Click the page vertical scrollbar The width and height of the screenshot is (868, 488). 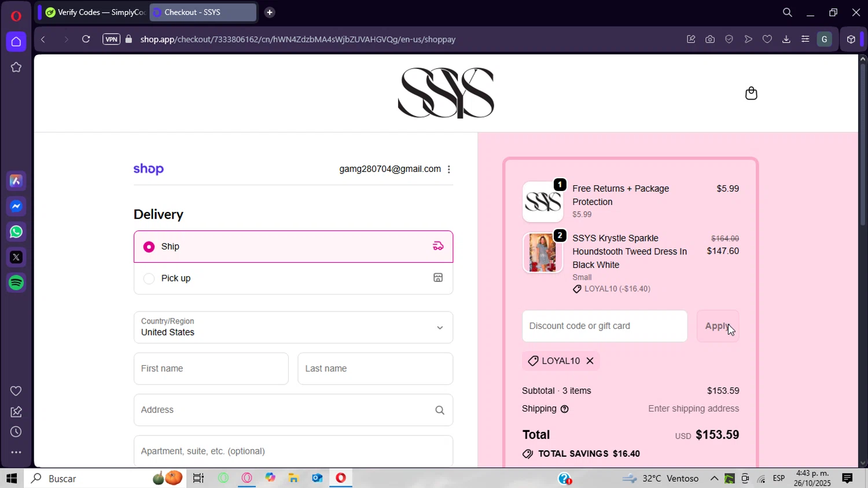pos(863,145)
